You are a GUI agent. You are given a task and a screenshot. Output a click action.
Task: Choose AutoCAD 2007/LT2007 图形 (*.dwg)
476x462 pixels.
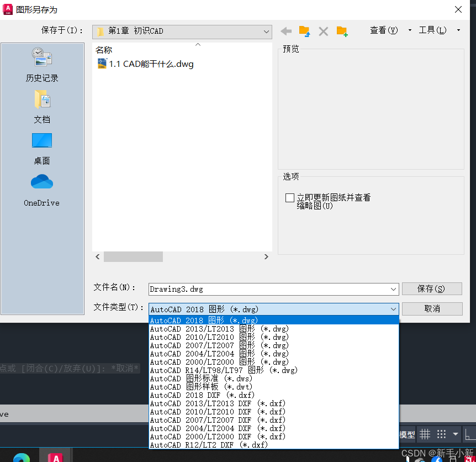[273, 345]
